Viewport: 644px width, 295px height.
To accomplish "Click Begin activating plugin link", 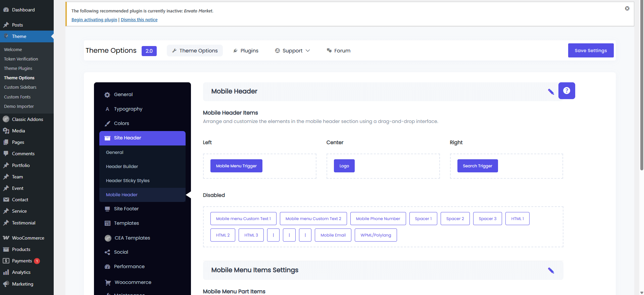I will pyautogui.click(x=94, y=20).
